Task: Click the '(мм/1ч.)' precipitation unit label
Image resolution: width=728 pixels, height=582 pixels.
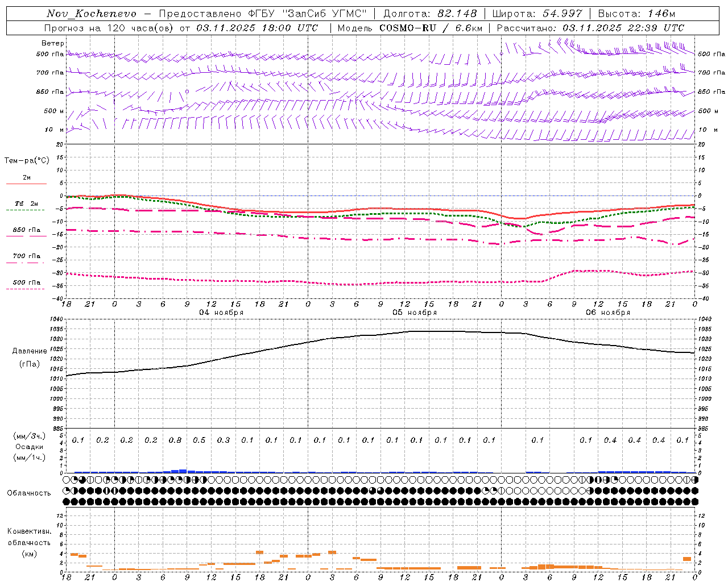Action: (x=30, y=458)
